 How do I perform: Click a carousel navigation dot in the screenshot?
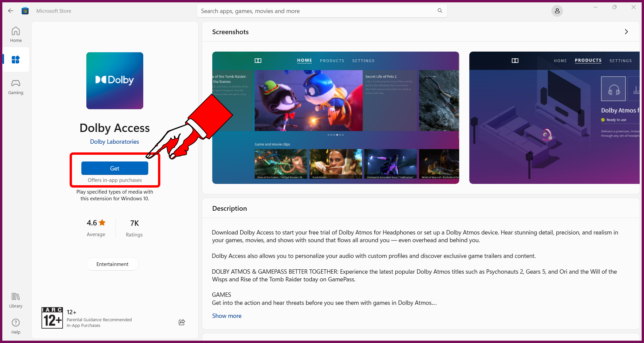(337, 135)
